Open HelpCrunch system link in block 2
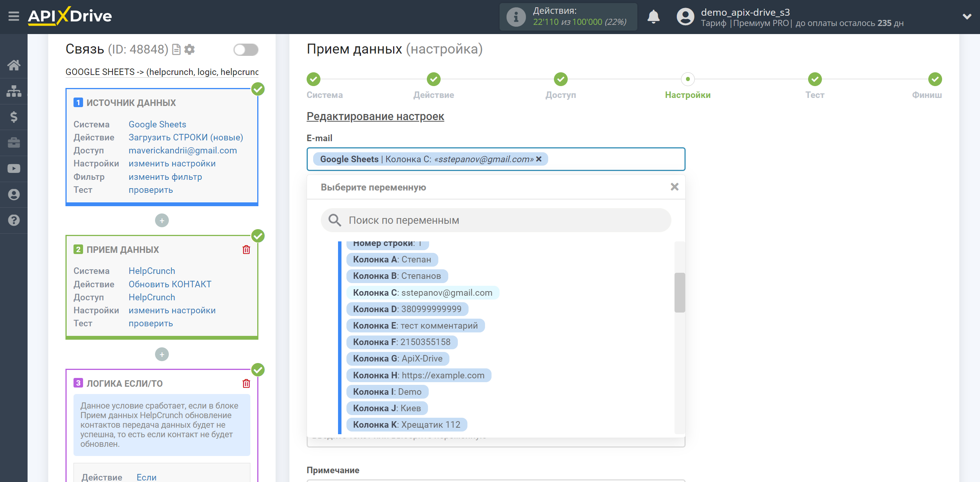The height and width of the screenshot is (482, 980). [x=152, y=271]
